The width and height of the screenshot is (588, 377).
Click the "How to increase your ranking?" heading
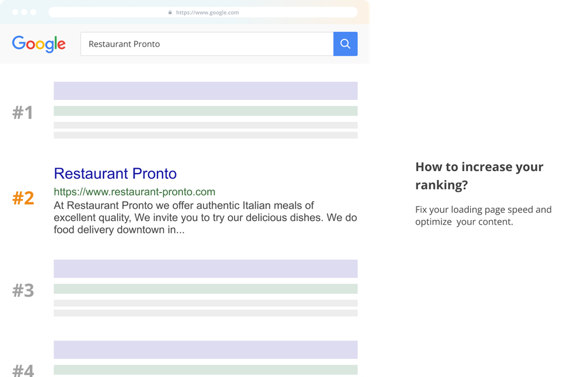(479, 175)
